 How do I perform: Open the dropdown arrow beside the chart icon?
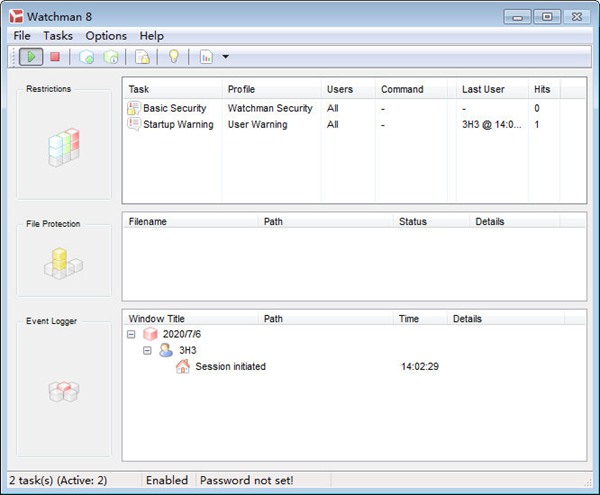click(x=226, y=57)
